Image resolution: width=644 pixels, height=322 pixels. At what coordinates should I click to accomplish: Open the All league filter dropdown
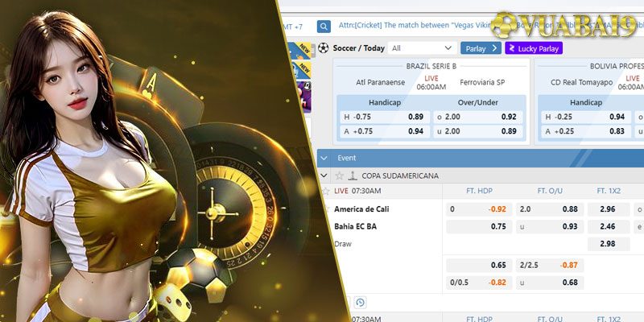pyautogui.click(x=422, y=48)
